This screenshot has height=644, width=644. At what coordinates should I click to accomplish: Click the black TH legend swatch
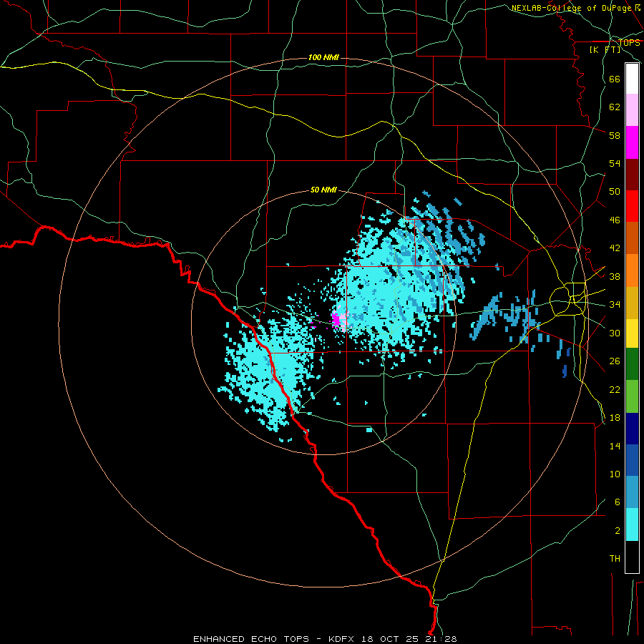pos(632,557)
